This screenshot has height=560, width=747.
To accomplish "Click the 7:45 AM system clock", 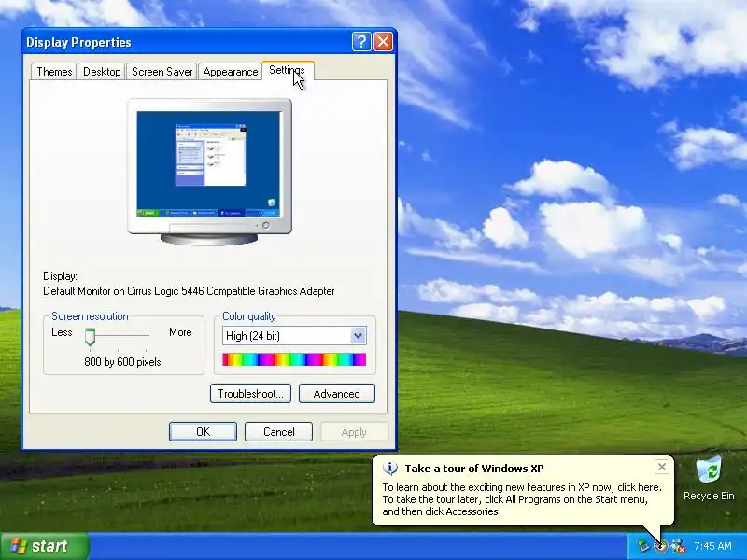I will tap(712, 546).
